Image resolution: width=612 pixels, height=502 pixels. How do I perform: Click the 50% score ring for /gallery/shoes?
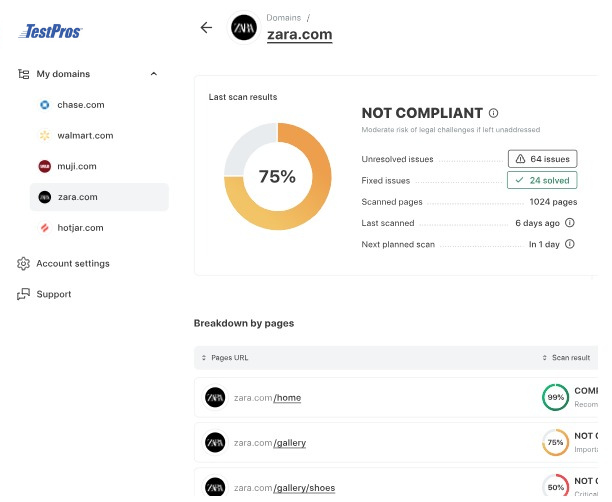[555, 487]
